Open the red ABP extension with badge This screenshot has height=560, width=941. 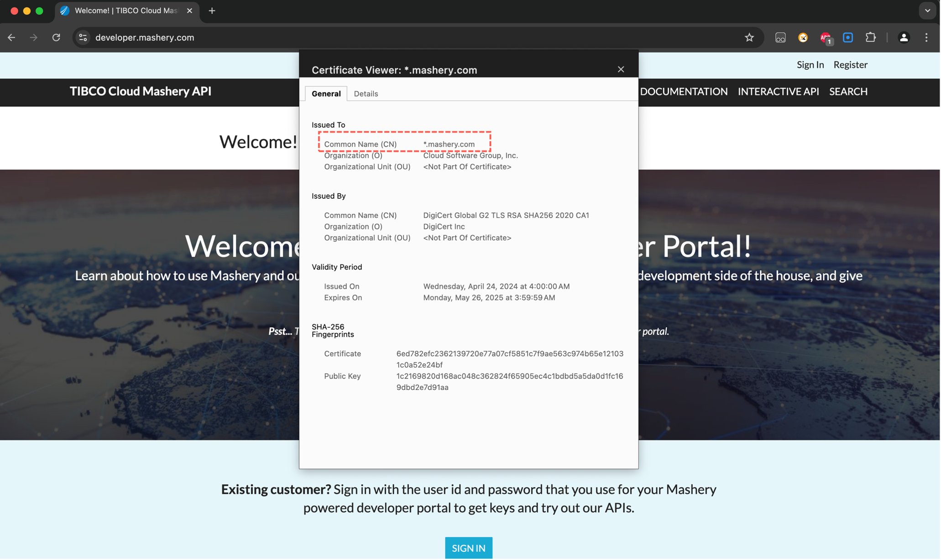pos(826,38)
